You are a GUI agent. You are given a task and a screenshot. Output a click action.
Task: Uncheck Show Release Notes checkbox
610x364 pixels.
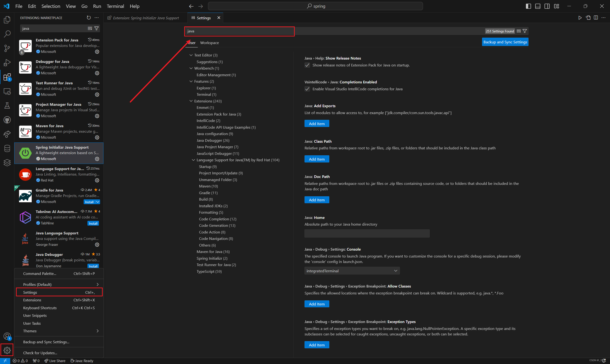pos(307,65)
